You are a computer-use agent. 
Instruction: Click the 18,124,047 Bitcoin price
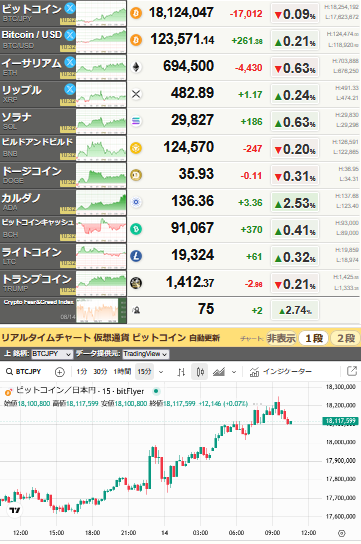tap(181, 13)
